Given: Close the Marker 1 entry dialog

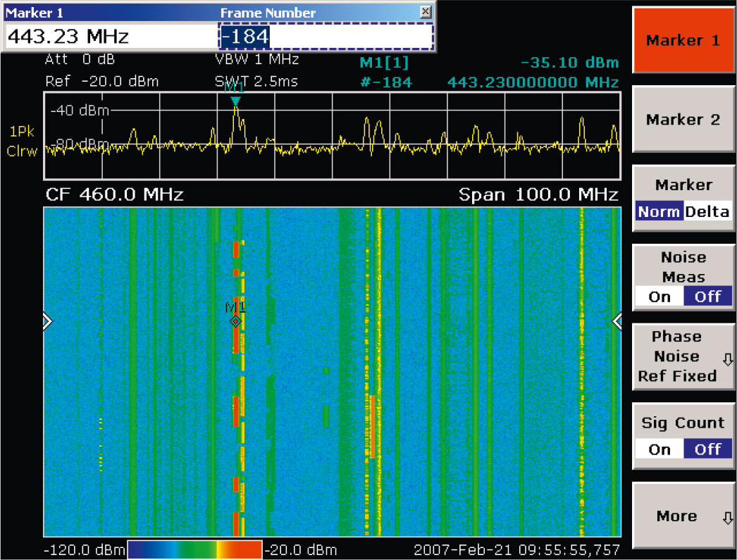Looking at the screenshot, I should point(425,12).
